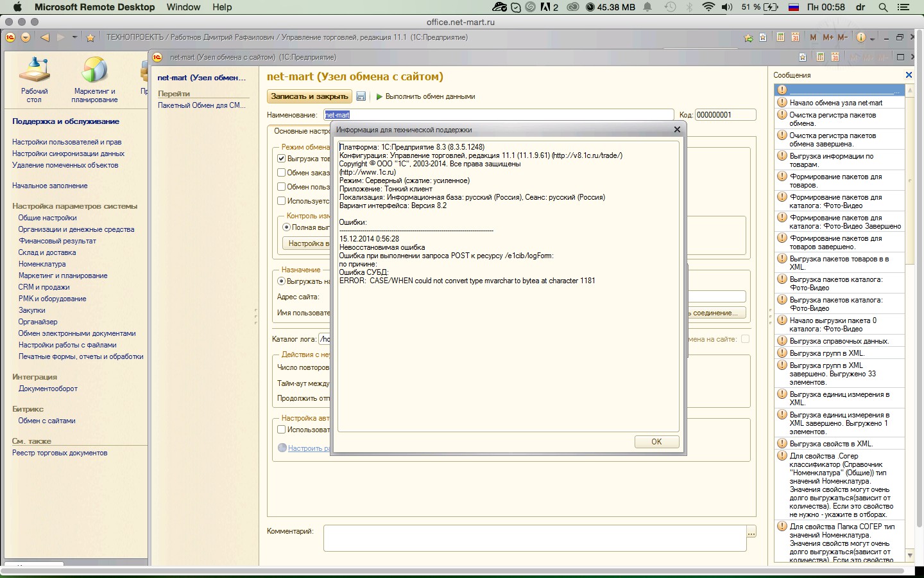924x578 pixels.
Task: Open the 1C main menu icon
Action: click(x=11, y=37)
